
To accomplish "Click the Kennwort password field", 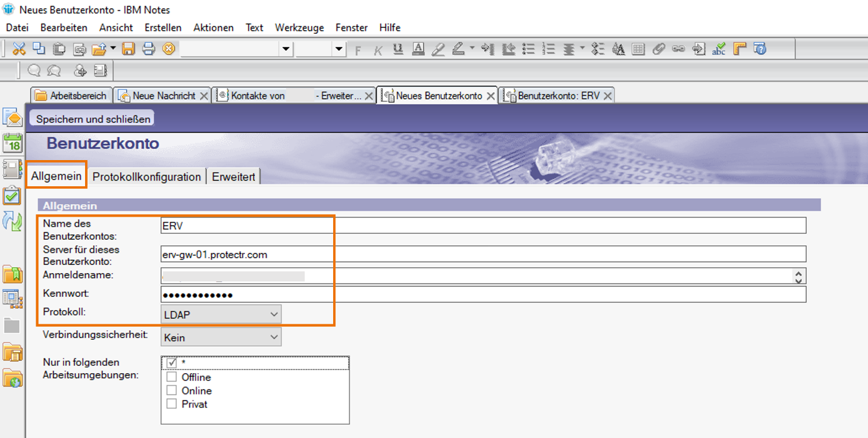I will [x=482, y=295].
